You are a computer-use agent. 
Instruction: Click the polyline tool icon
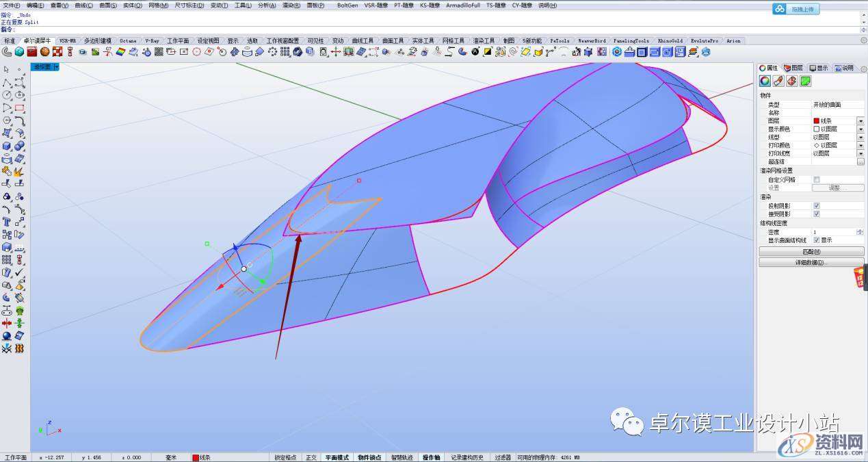coord(7,82)
